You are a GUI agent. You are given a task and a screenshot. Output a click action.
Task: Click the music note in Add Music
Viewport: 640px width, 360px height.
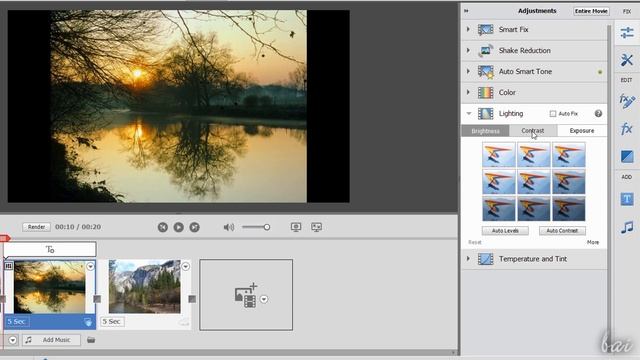click(28, 340)
